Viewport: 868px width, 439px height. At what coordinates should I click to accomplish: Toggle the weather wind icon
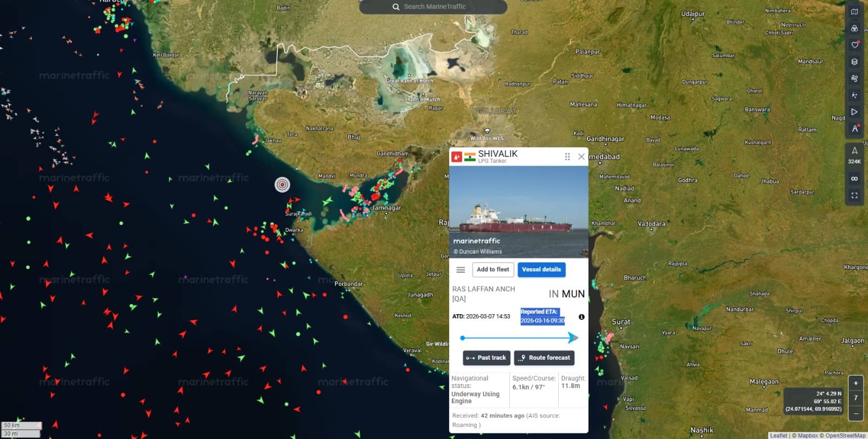click(x=854, y=79)
